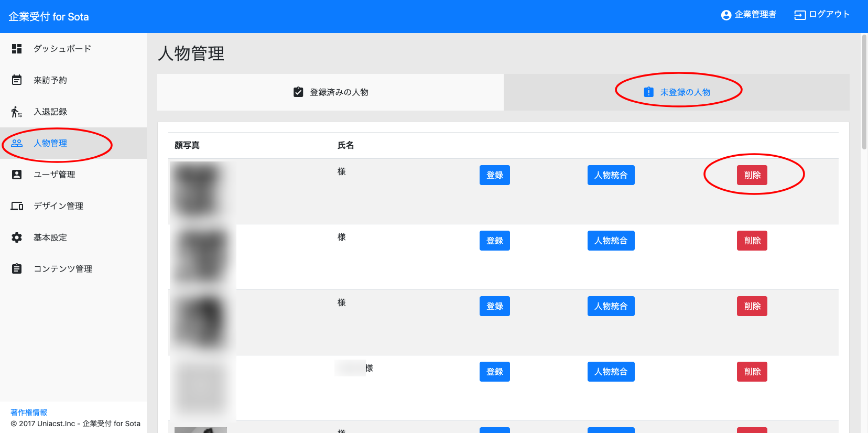The width and height of the screenshot is (868, 433).
Task: Click 削除 button in the first row
Action: pyautogui.click(x=752, y=175)
